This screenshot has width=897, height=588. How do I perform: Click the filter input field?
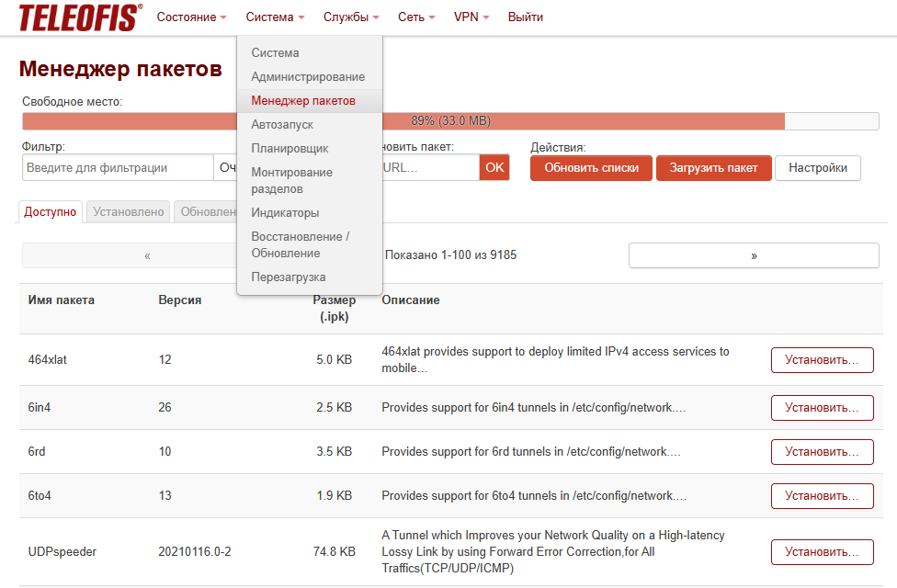118,168
